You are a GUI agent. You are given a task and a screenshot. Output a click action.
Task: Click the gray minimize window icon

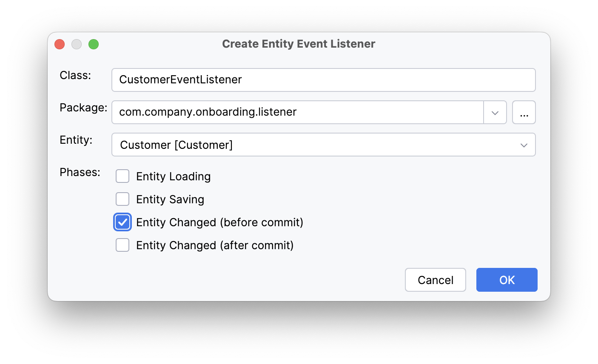[x=77, y=44]
